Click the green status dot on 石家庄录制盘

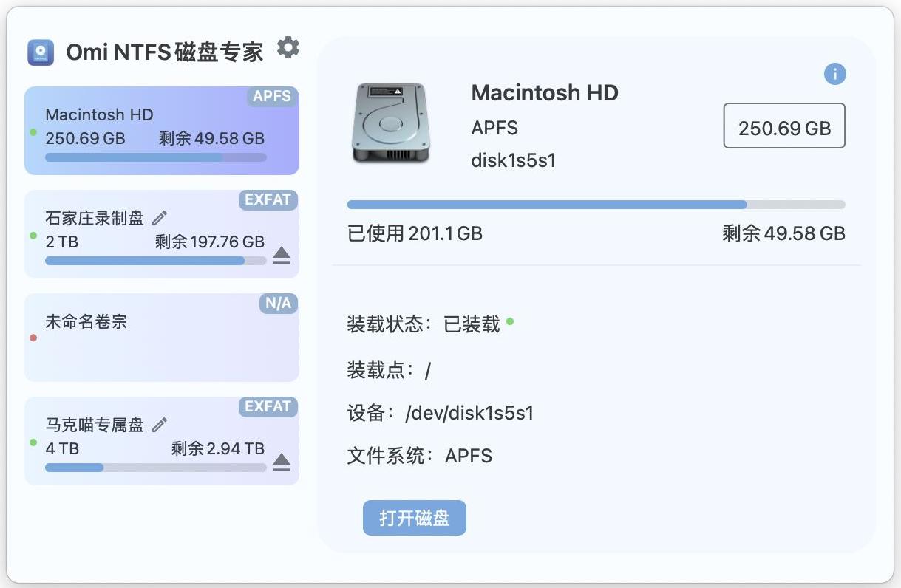pos(33,235)
